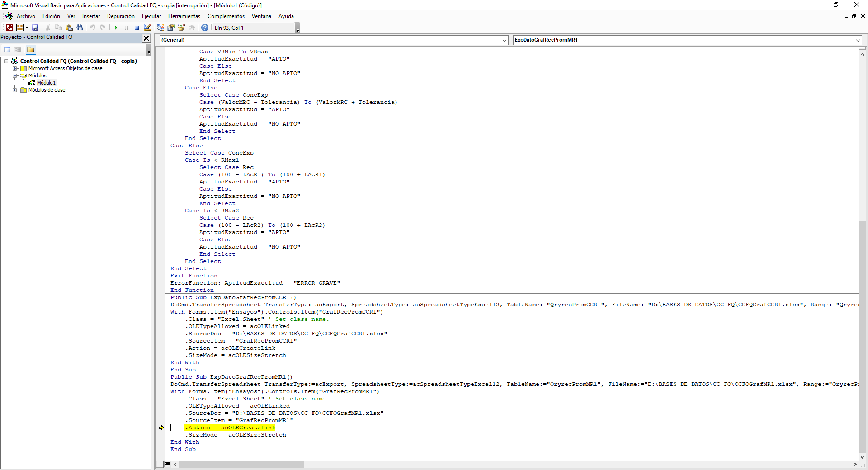
Task: Restore the inner Módulo1 code window
Action: (x=854, y=16)
